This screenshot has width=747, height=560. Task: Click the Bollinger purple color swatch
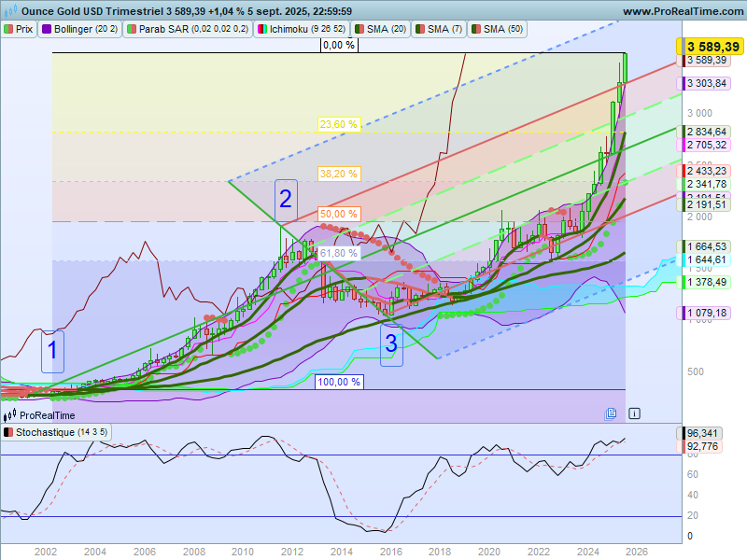point(47,29)
